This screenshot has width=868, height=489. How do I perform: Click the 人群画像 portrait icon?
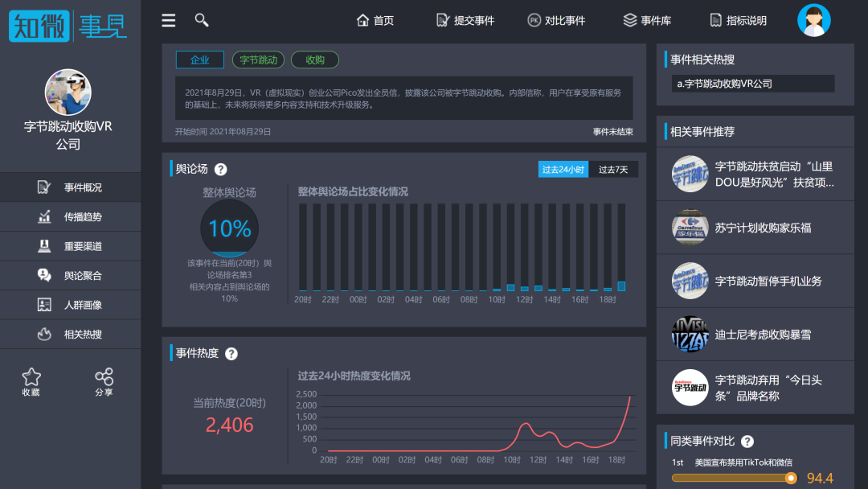click(x=43, y=305)
